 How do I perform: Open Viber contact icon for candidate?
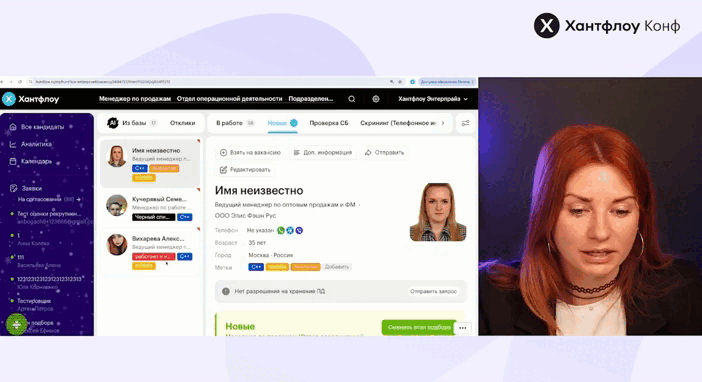(x=299, y=230)
